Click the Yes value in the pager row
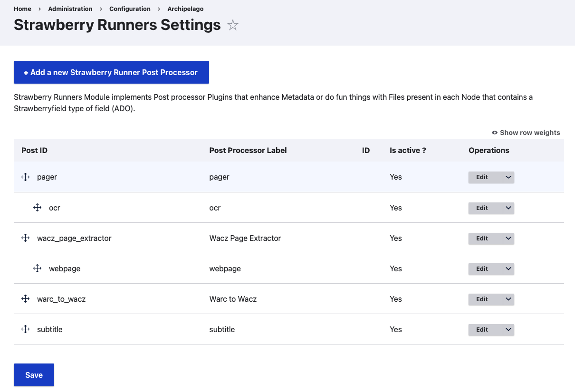575x392 pixels. click(x=396, y=177)
